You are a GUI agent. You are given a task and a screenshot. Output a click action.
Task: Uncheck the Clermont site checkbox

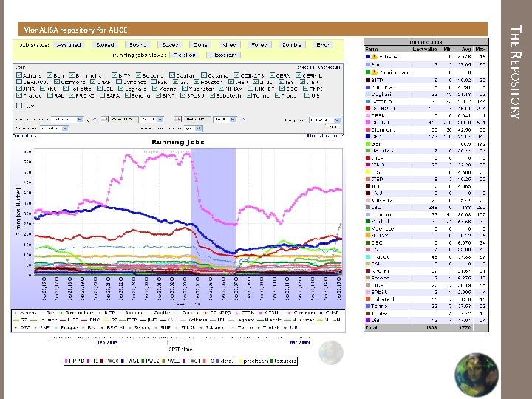coord(57,82)
